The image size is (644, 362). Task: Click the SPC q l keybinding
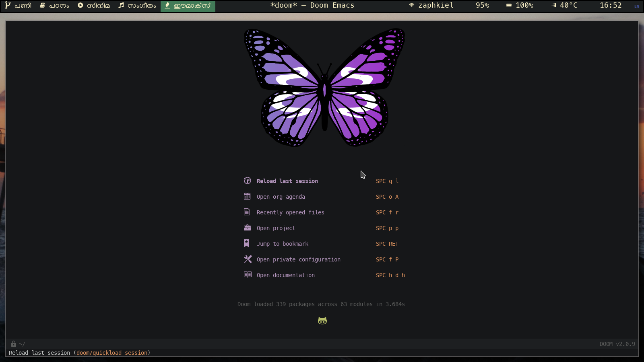coord(387,181)
